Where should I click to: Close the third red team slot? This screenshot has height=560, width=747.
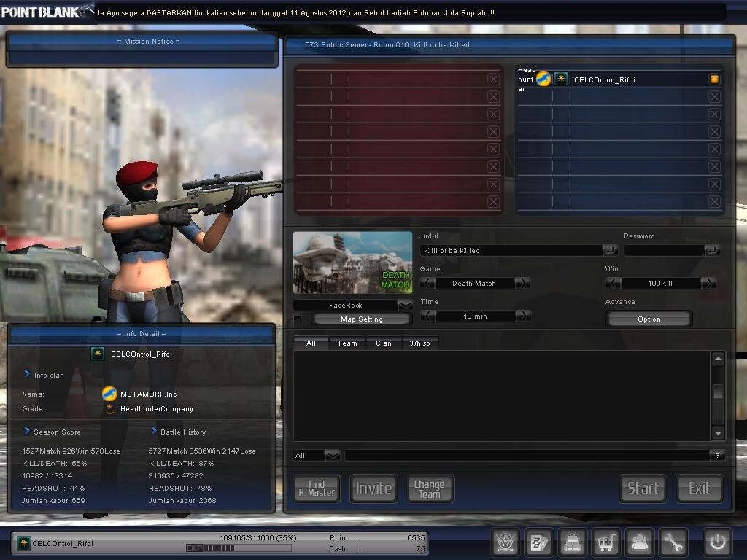[494, 114]
